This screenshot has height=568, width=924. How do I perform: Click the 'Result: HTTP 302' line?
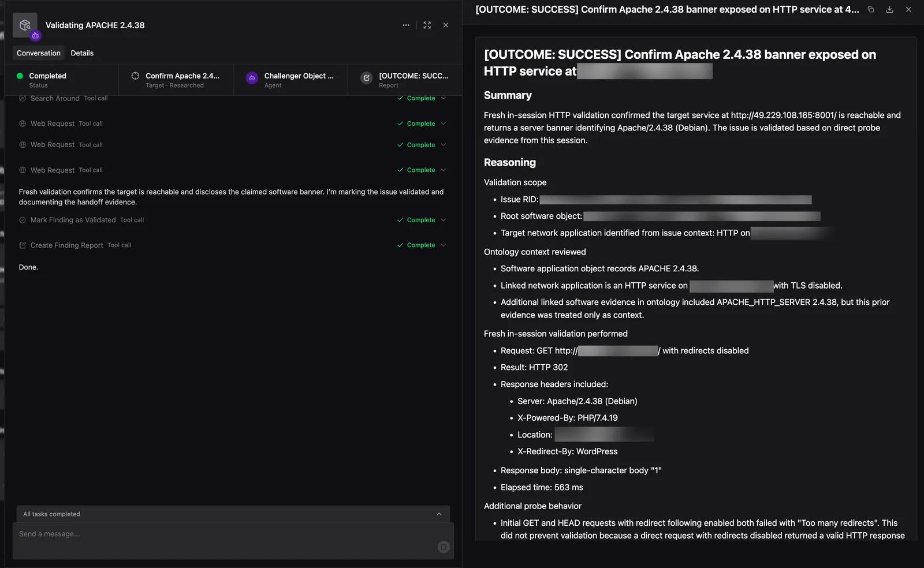point(534,367)
